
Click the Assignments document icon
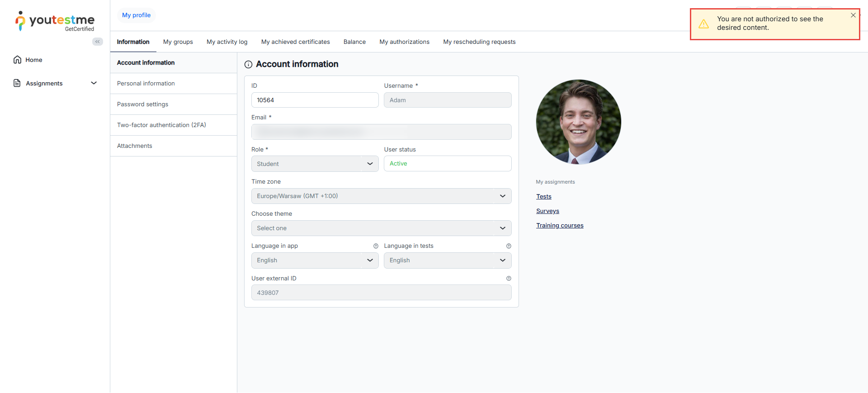tap(17, 83)
